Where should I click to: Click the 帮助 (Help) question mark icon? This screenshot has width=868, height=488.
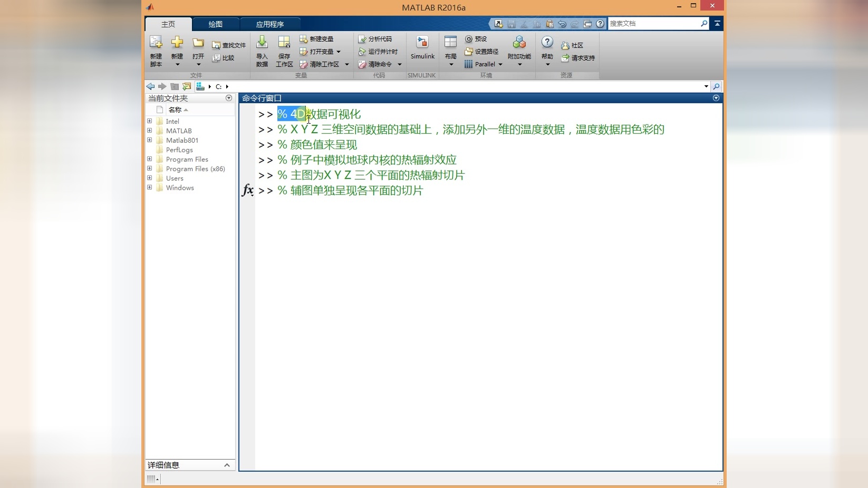point(547,42)
